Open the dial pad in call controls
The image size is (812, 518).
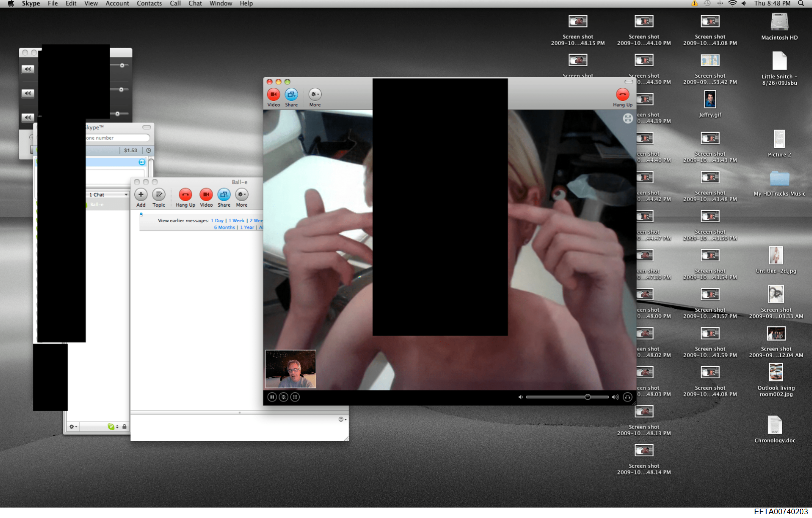click(295, 397)
